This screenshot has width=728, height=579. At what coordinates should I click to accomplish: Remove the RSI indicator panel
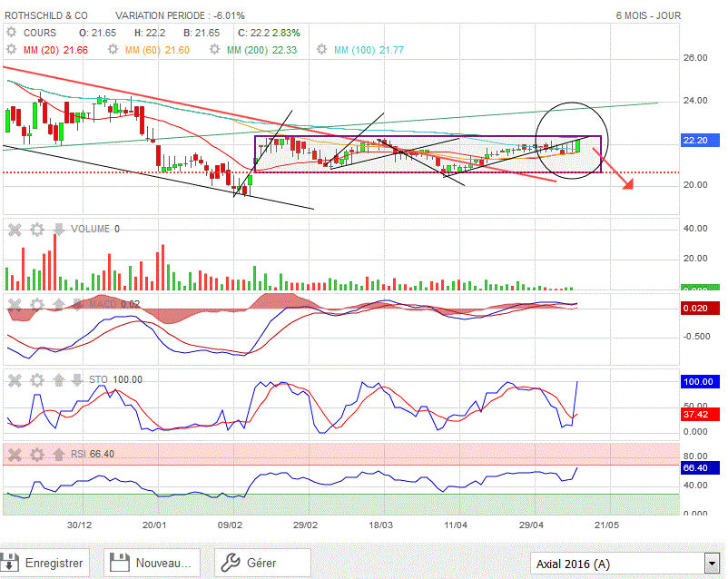coord(15,454)
